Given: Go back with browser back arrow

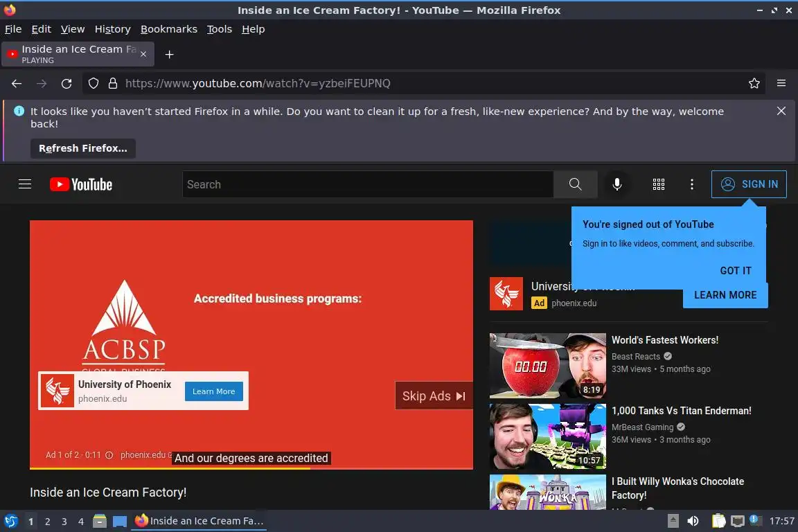Looking at the screenshot, I should point(17,84).
